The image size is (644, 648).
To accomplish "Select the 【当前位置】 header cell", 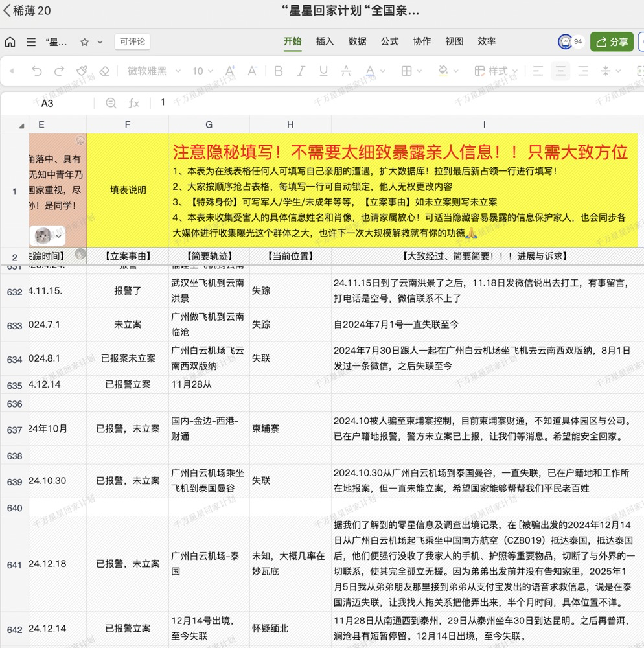I will pos(290,256).
